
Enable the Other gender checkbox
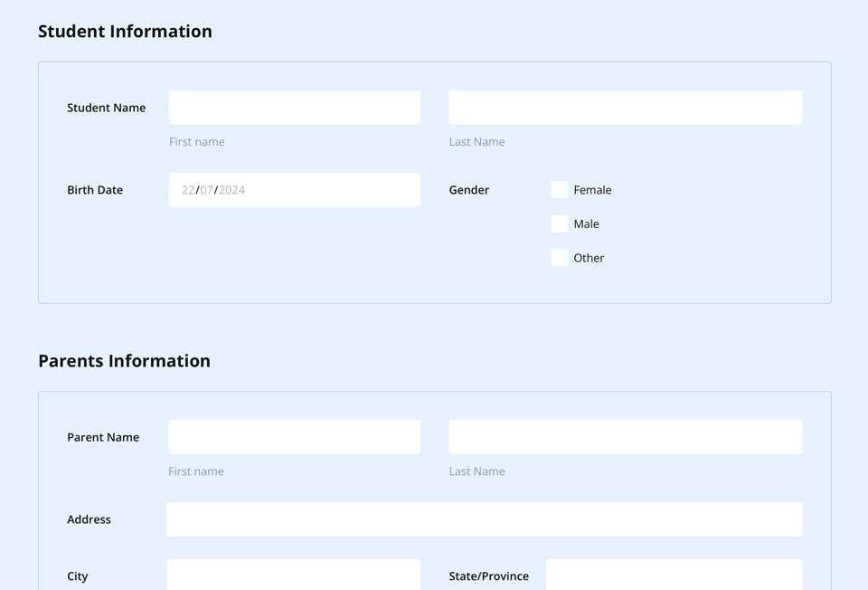pos(559,258)
